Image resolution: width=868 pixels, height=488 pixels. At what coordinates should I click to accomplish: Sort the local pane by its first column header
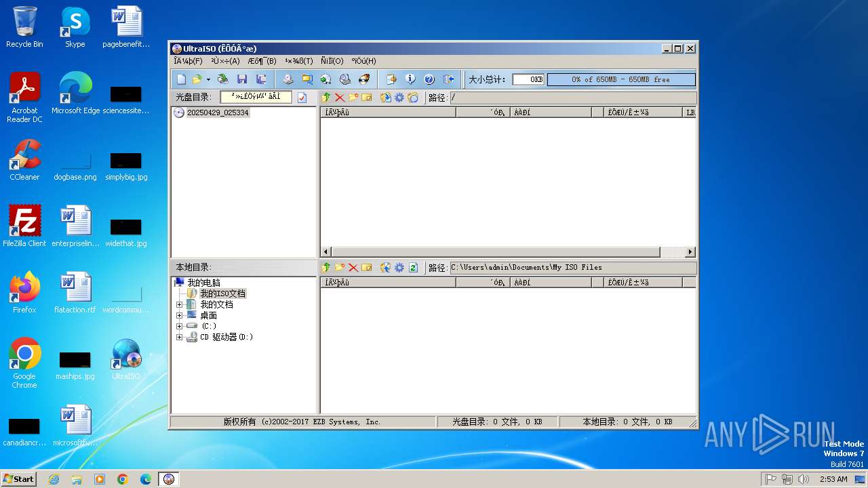click(388, 283)
